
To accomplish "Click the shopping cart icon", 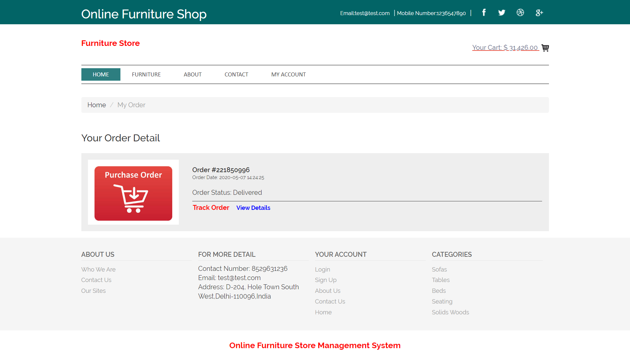I will coord(545,48).
